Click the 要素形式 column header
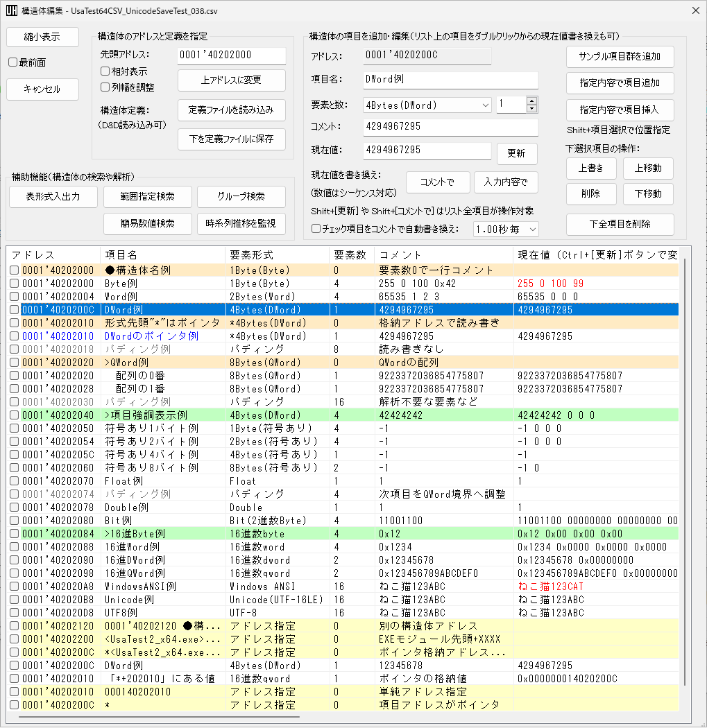This screenshot has height=728, width=707. (x=278, y=255)
